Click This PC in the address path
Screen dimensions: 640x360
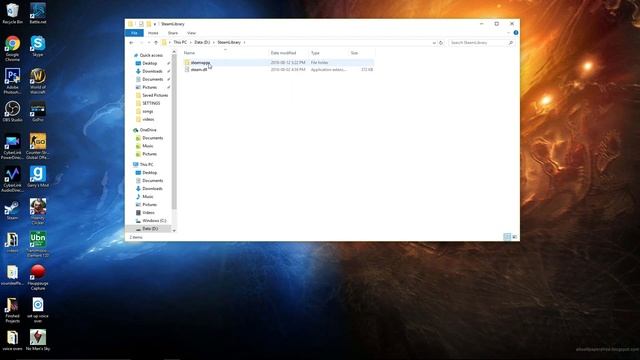pyautogui.click(x=180, y=42)
